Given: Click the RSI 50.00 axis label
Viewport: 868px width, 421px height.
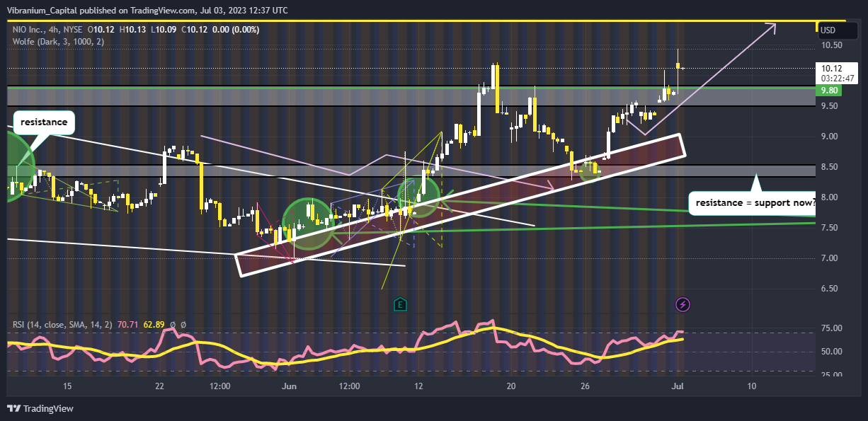Looking at the screenshot, I should [831, 352].
